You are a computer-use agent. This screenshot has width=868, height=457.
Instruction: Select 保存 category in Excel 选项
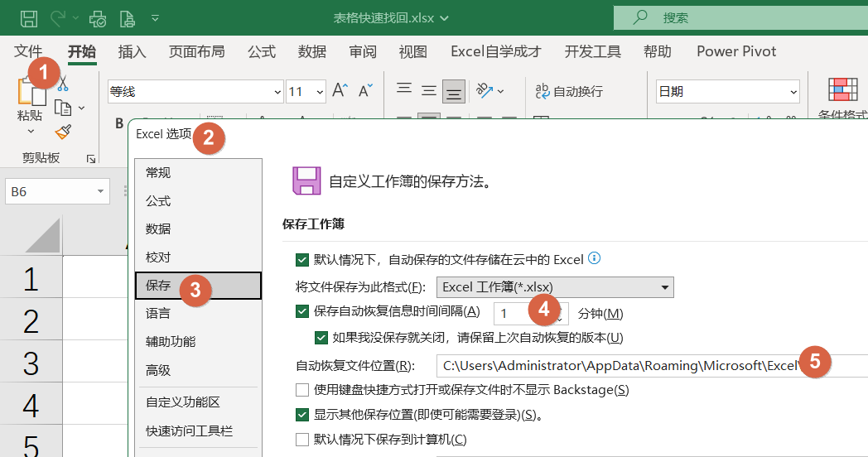[198, 286]
